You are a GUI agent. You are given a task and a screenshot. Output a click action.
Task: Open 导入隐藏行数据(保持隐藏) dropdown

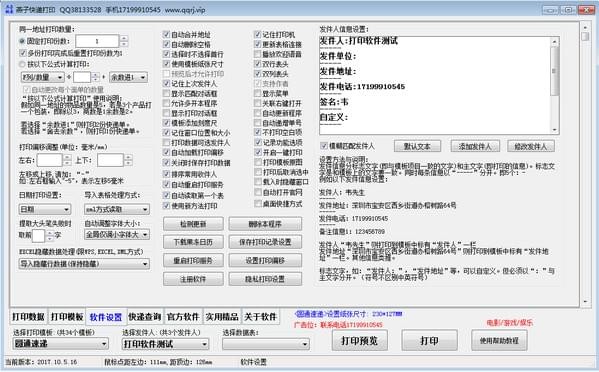(84, 264)
